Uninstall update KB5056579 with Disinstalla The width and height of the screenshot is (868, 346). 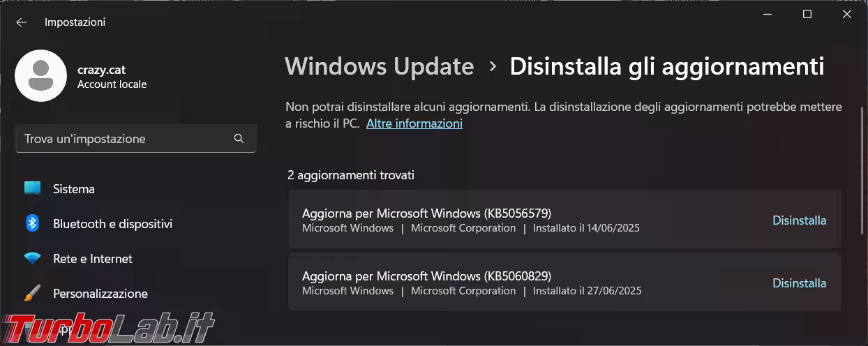tap(799, 220)
